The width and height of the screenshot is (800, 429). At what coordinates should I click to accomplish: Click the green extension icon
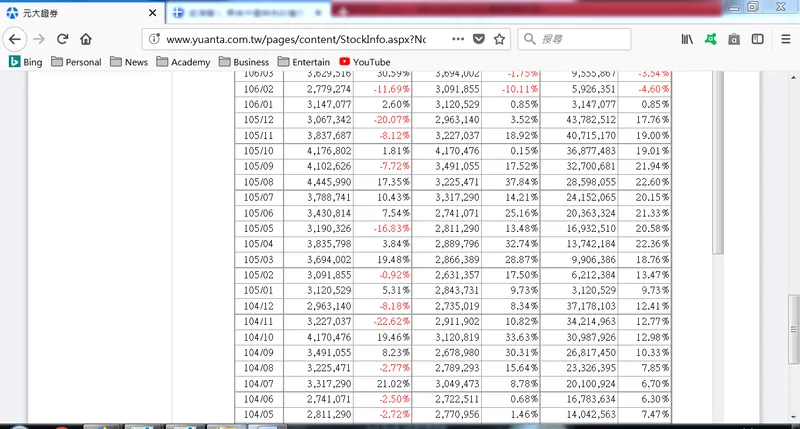(x=711, y=39)
